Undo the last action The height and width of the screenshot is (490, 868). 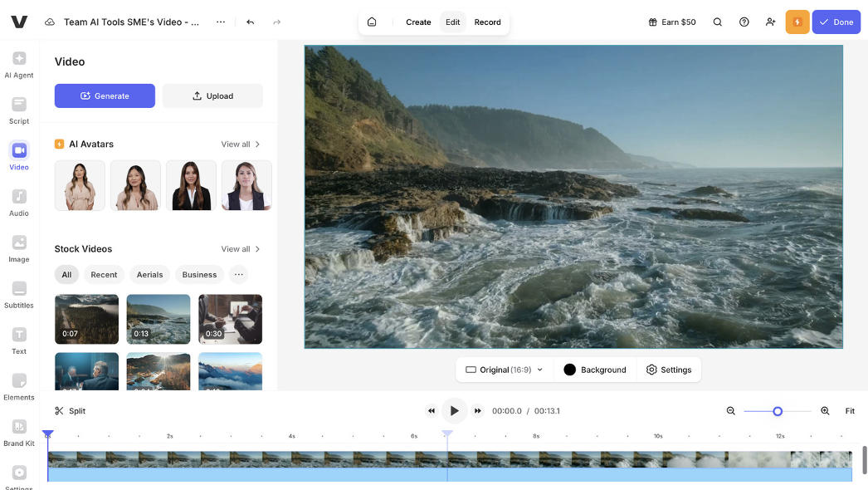pyautogui.click(x=251, y=22)
